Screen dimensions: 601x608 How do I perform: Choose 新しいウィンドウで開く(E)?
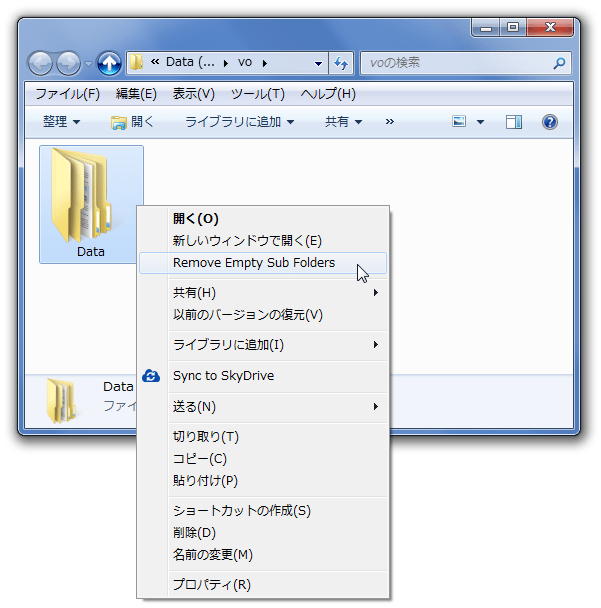[263, 241]
